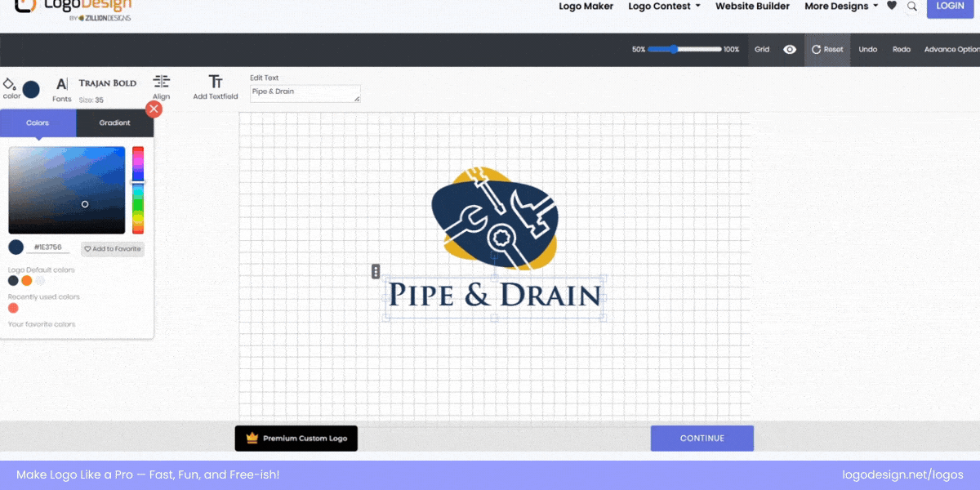Viewport: 980px width, 490px height.
Task: Click the Reset button
Action: pos(827,50)
